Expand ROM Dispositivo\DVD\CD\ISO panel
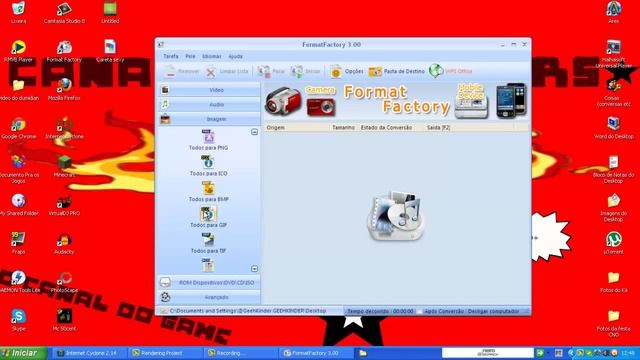 [209, 282]
